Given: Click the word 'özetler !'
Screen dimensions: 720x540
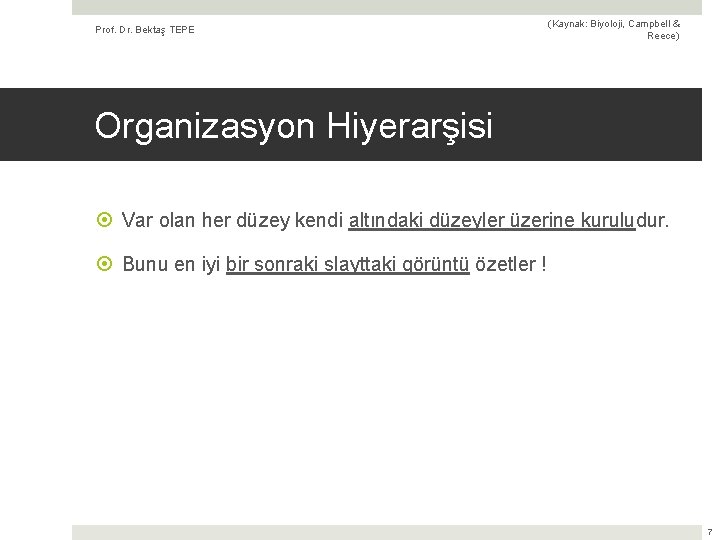Looking at the screenshot, I should click(511, 264).
